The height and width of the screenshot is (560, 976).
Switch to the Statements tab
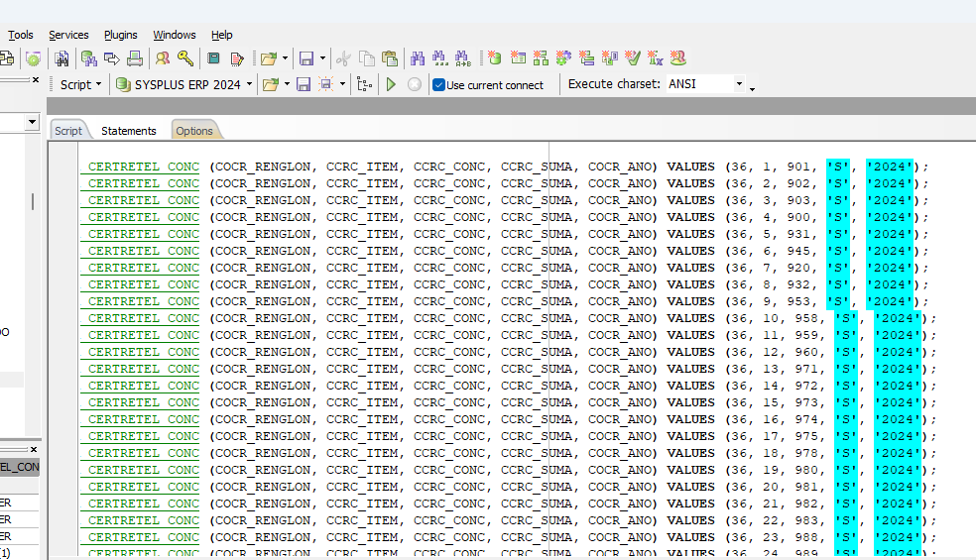click(x=129, y=131)
